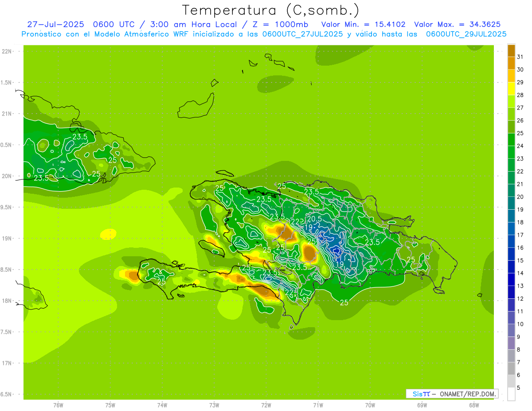Select the gray swatch between 6 and 7
Image resolution: width=532 pixels, height=411 pixels.
coord(511,369)
